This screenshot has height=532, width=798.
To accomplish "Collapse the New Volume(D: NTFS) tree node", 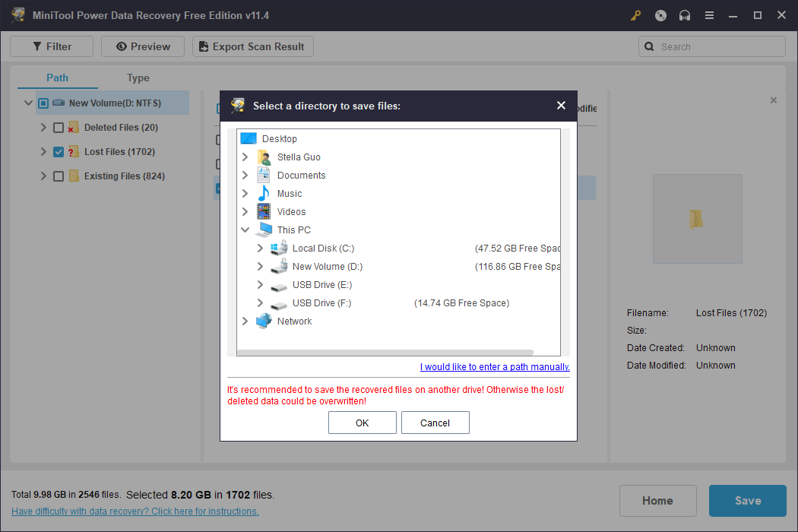I will pos(29,103).
